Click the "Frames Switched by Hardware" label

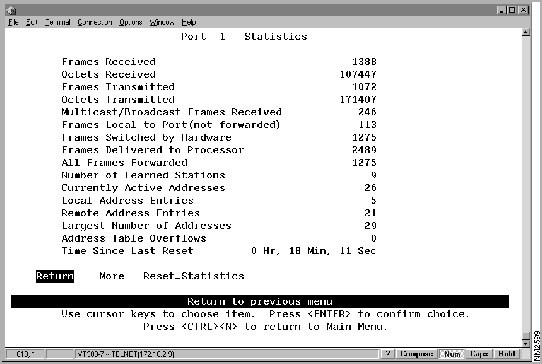click(146, 137)
